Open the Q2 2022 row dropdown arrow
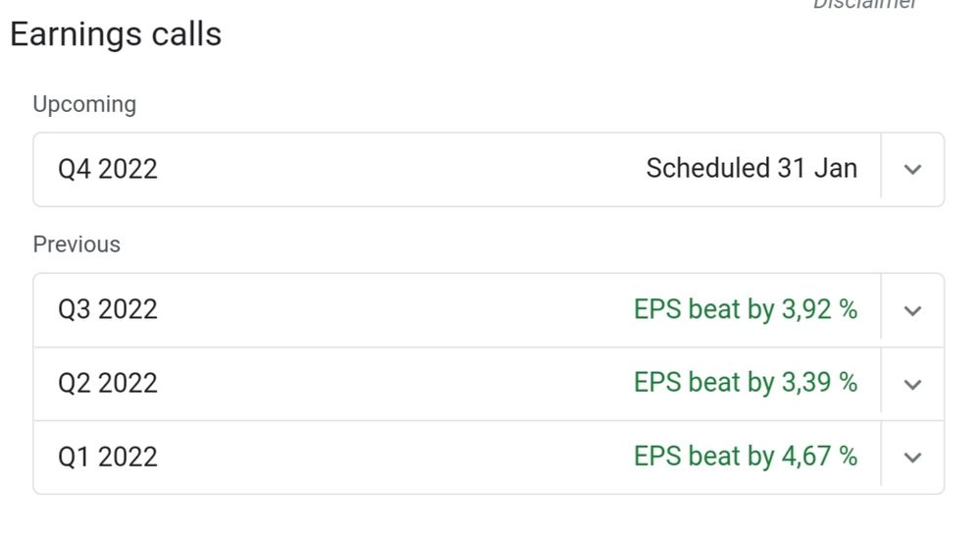 coord(912,384)
